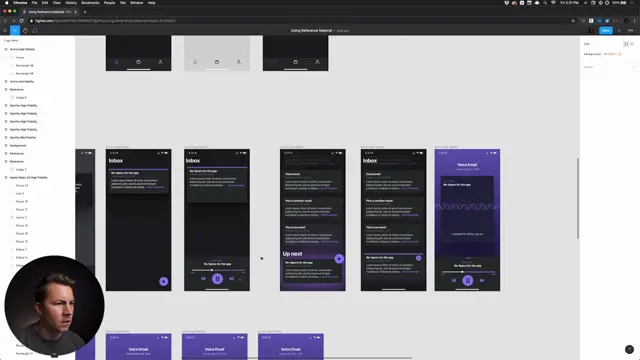The image size is (640, 360).
Task: Open the View menu
Action: (x=57, y=3)
